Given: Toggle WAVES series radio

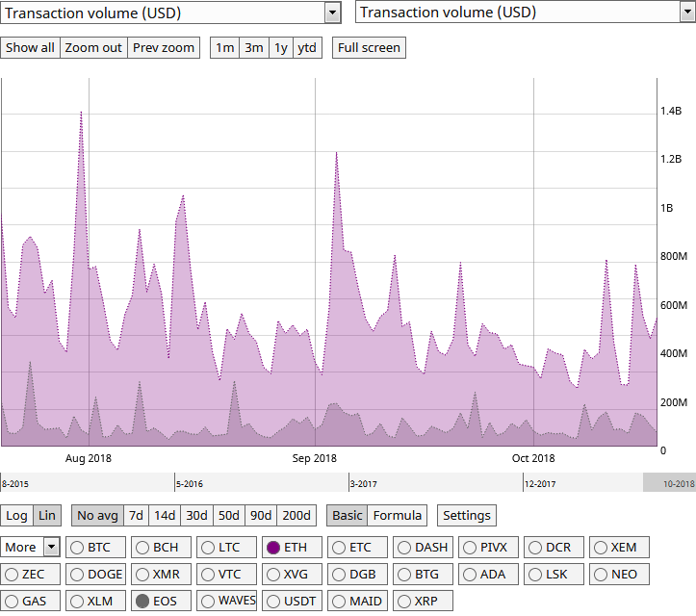Looking at the screenshot, I should click(x=226, y=601).
